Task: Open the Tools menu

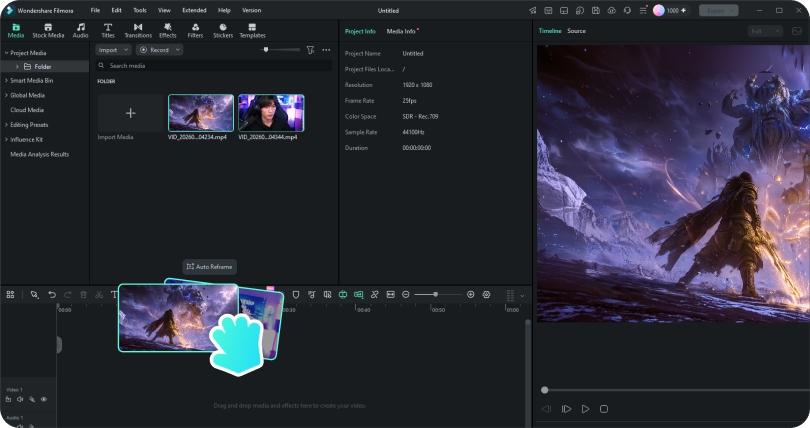Action: tap(140, 10)
